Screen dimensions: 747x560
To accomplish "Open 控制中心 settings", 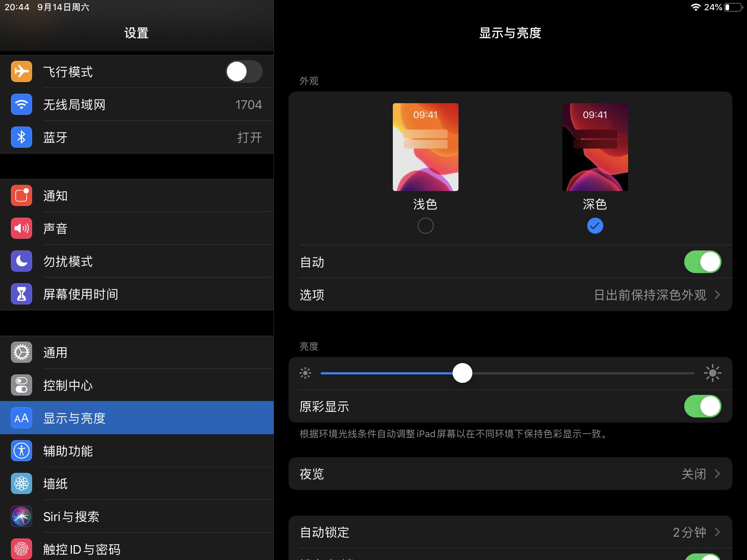I will tap(68, 385).
